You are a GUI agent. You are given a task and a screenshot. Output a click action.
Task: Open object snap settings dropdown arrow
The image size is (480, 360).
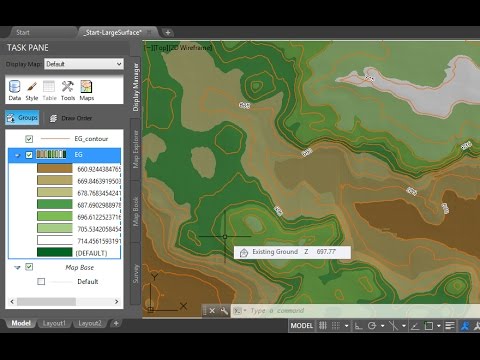[x=439, y=326]
